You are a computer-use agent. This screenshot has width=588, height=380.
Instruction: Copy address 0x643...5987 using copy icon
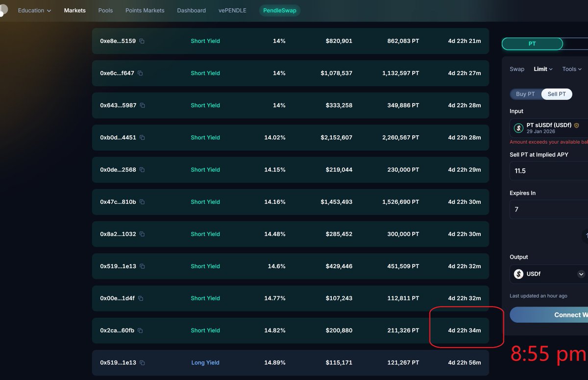[142, 105]
